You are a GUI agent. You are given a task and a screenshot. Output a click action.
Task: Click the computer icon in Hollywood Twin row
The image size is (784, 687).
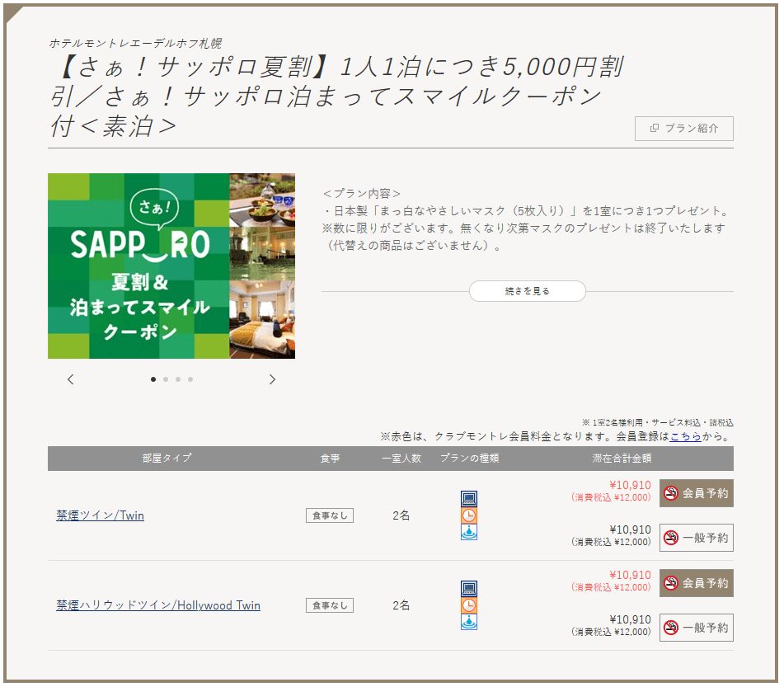[469, 589]
